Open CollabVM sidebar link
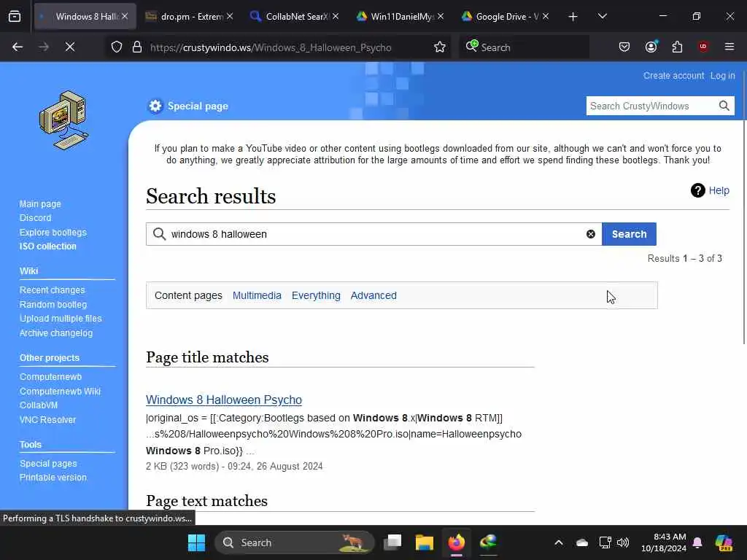Screen dimensions: 747x560 pyautogui.click(x=39, y=405)
